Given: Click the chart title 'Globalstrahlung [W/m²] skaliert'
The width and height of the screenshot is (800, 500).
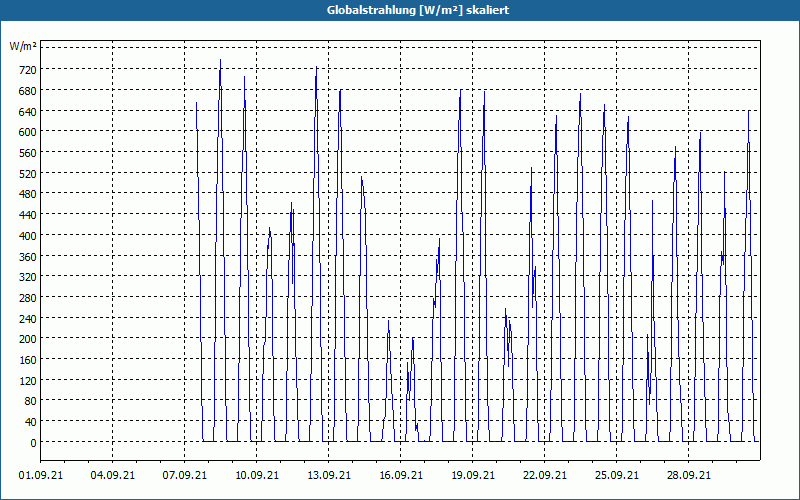Looking at the screenshot, I should tap(418, 10).
